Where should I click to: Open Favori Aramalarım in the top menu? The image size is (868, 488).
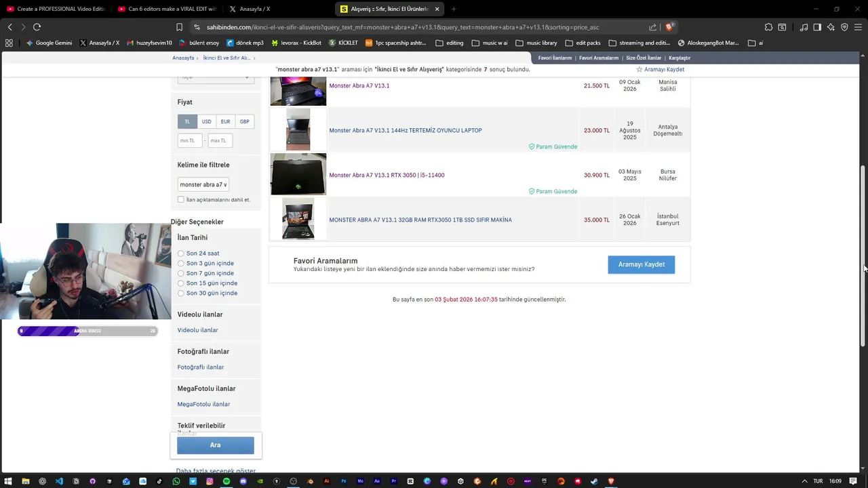pyautogui.click(x=599, y=58)
